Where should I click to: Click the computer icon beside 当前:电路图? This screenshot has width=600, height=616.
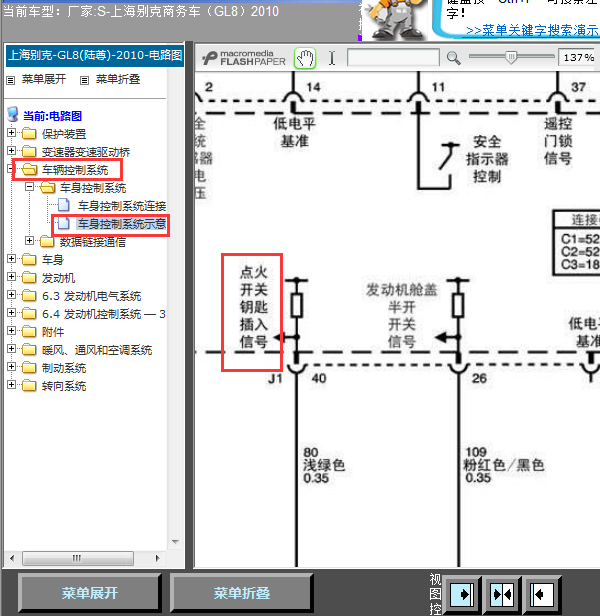pos(13,114)
